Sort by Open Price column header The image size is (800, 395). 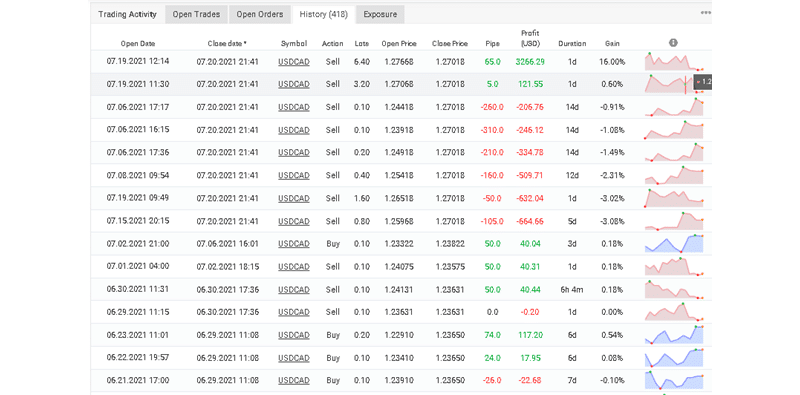(x=399, y=44)
